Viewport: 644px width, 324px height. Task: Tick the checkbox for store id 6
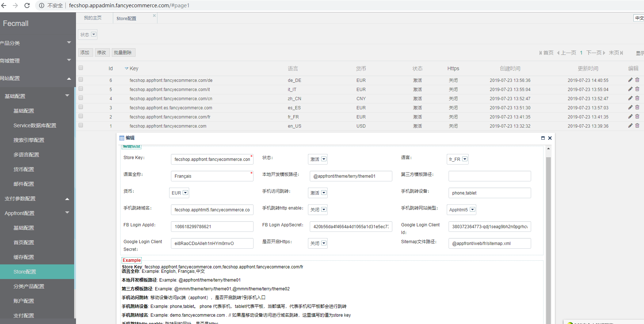pyautogui.click(x=81, y=79)
